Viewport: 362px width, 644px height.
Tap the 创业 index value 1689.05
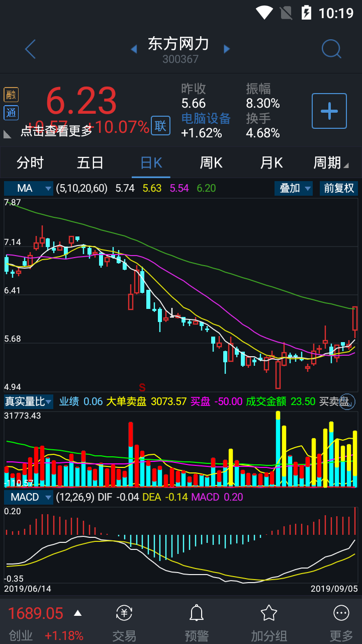pyautogui.click(x=36, y=613)
